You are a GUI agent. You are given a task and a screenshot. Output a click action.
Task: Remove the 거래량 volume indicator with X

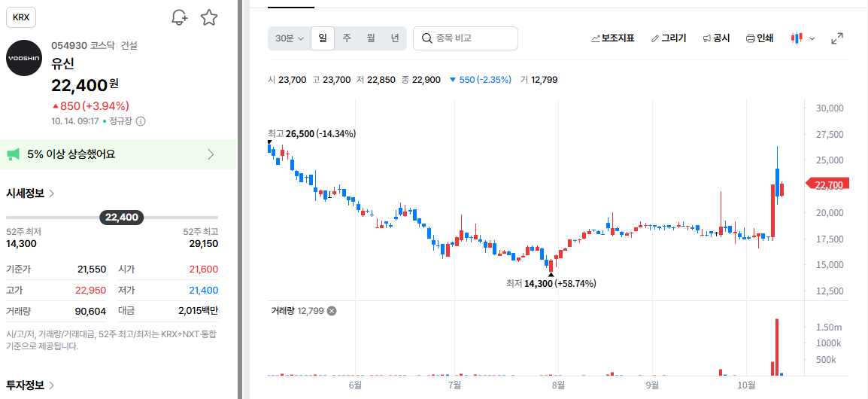pos(332,311)
